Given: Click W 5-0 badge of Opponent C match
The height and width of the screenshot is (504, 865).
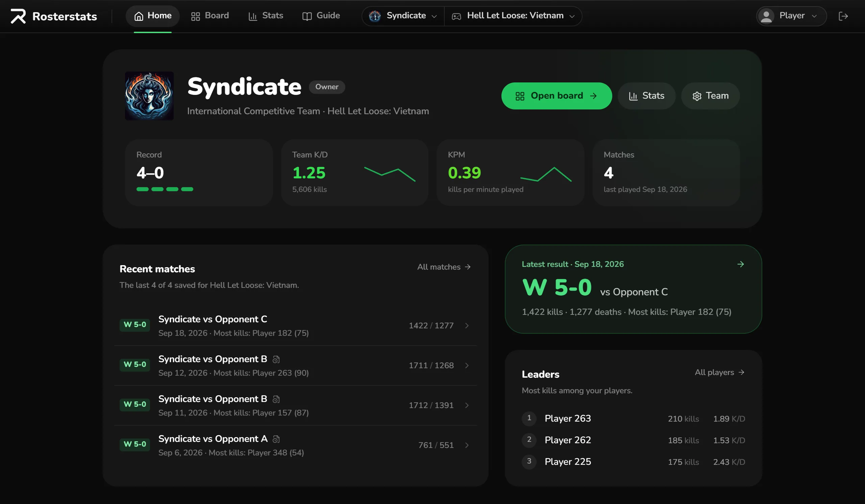Looking at the screenshot, I should (134, 325).
